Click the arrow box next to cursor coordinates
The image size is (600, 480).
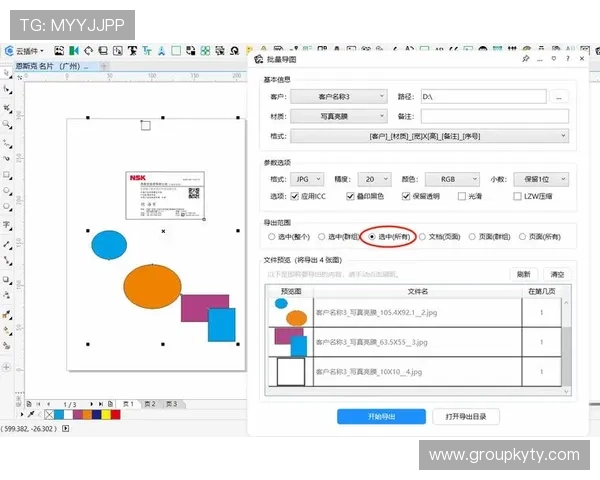coord(65,428)
